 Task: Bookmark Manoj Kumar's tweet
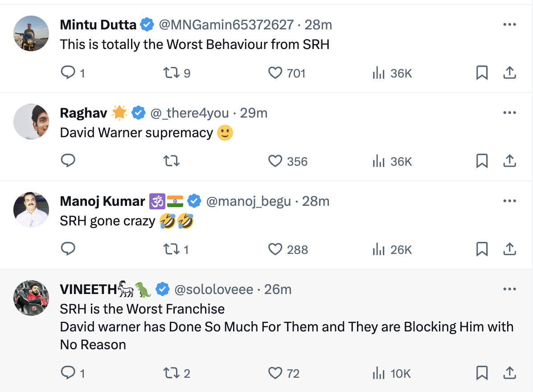pyautogui.click(x=482, y=249)
